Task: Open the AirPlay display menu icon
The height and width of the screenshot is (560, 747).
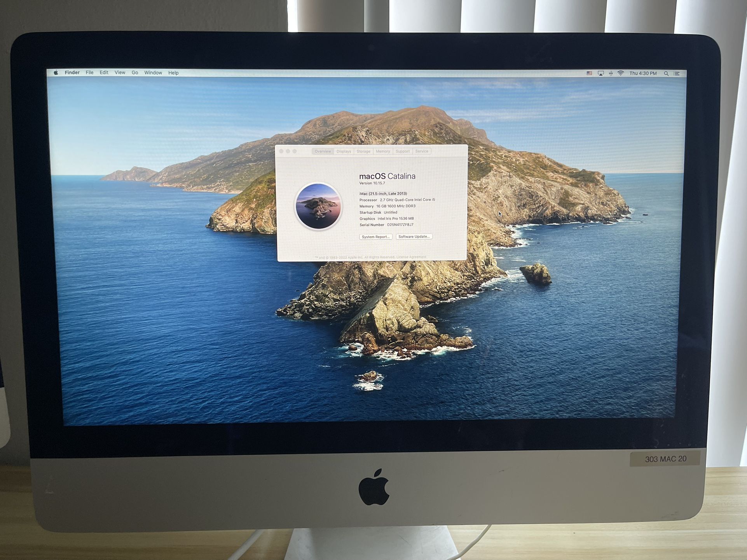Action: coord(600,73)
